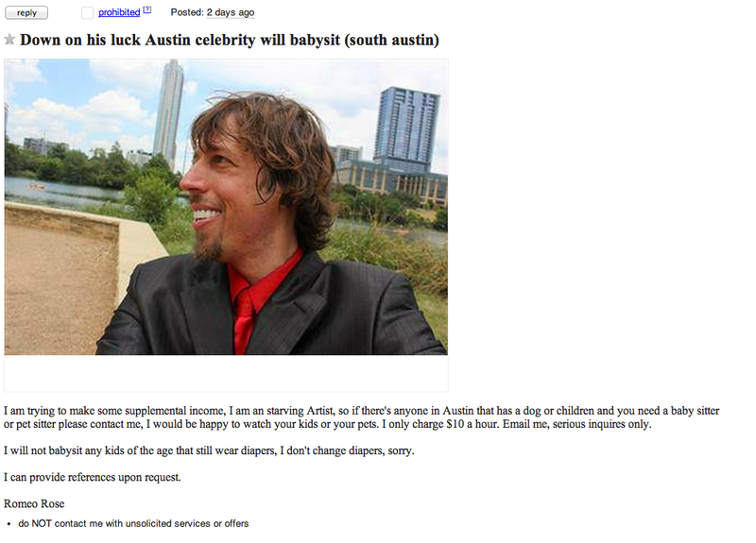The image size is (756, 543).
Task: Open the prohibited flag link
Action: pyautogui.click(x=119, y=12)
